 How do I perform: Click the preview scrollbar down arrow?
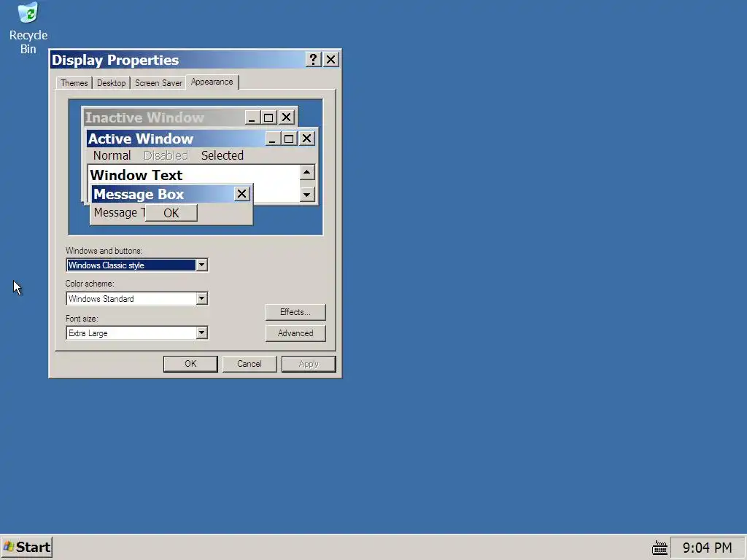click(x=307, y=194)
